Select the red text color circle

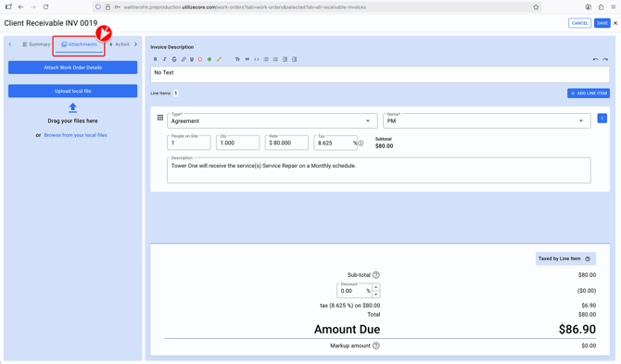tap(200, 59)
